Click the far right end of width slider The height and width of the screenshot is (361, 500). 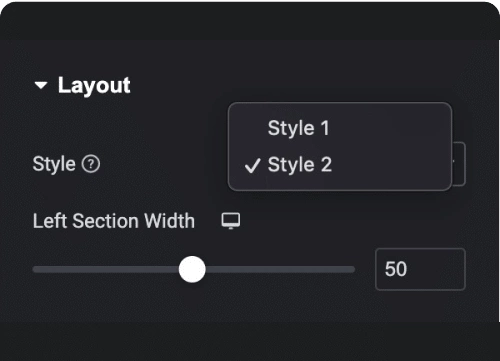[x=353, y=269]
